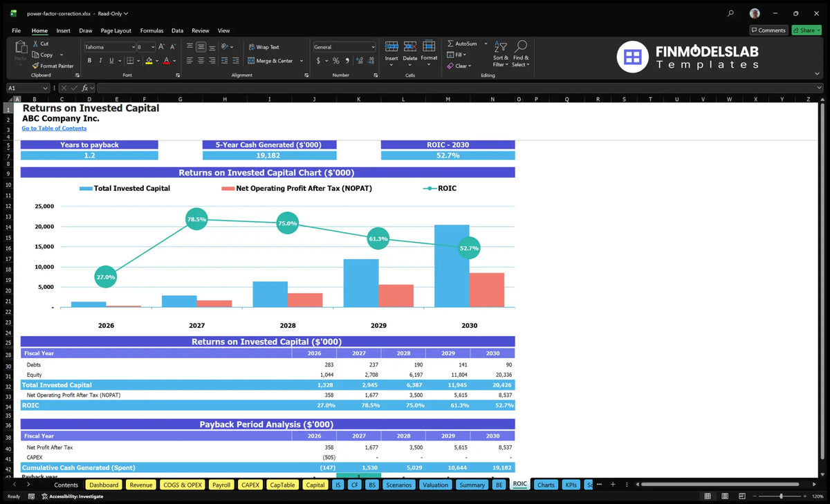Click the Copy icon in Clipboard group
The width and height of the screenshot is (830, 504).
[x=35, y=55]
